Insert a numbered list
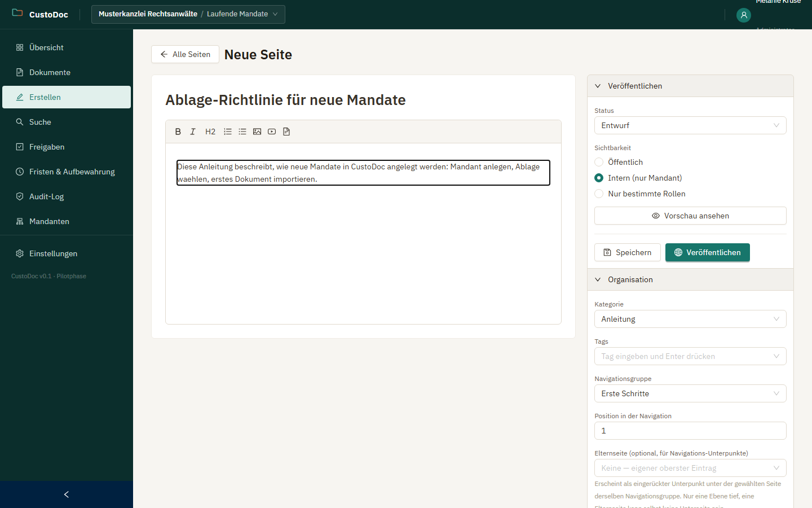The height and width of the screenshot is (508, 812). (228, 132)
